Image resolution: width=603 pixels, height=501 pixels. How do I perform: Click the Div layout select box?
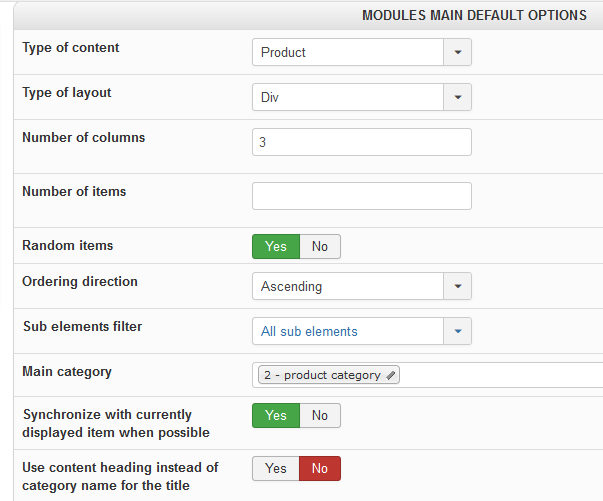[x=347, y=97]
